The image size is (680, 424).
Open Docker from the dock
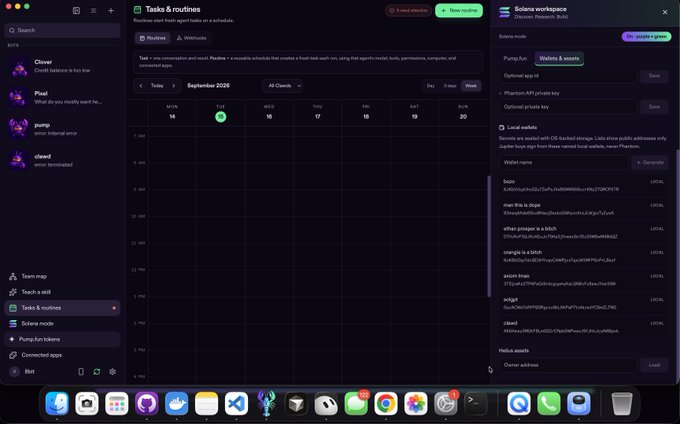[177, 403]
